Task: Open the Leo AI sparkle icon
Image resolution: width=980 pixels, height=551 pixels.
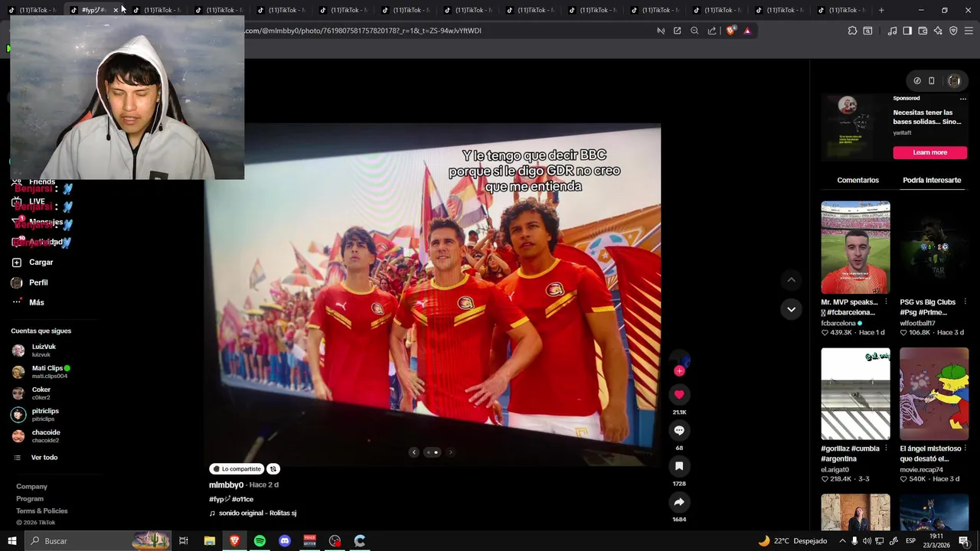Action: point(938,31)
